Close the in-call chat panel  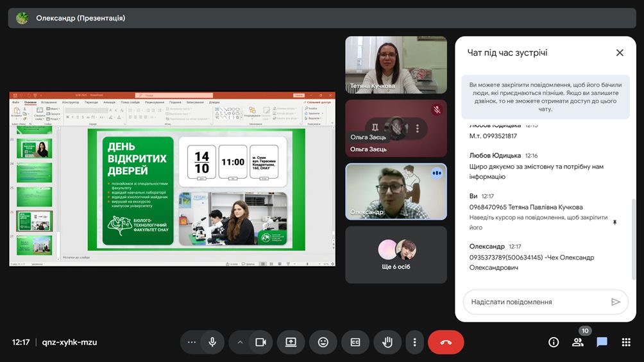[620, 53]
